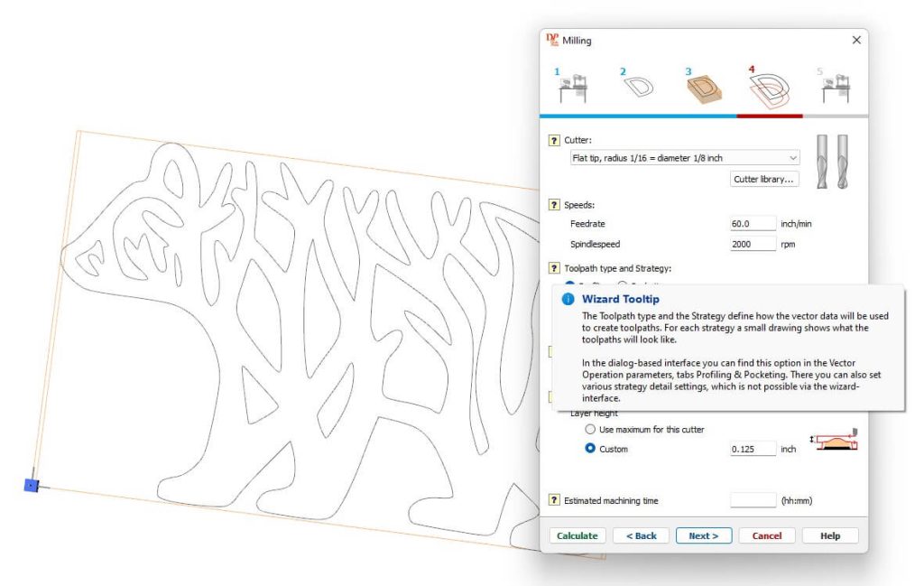The height and width of the screenshot is (586, 924).
Task: Choose the Custom layer height radio button
Action: click(590, 449)
